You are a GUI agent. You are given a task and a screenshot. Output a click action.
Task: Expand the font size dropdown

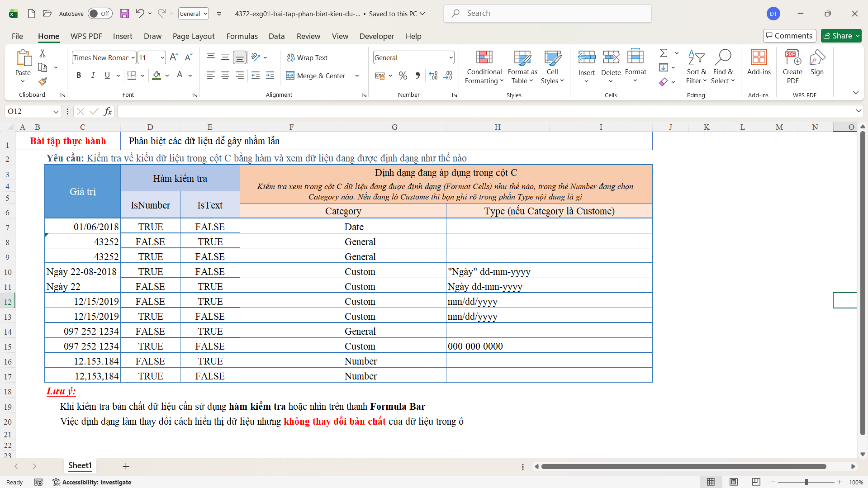point(162,58)
